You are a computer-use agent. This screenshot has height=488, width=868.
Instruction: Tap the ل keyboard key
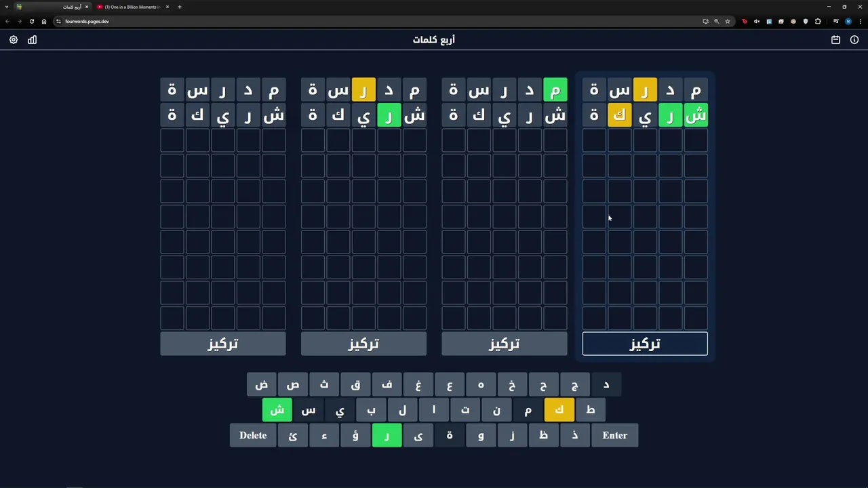point(402,410)
